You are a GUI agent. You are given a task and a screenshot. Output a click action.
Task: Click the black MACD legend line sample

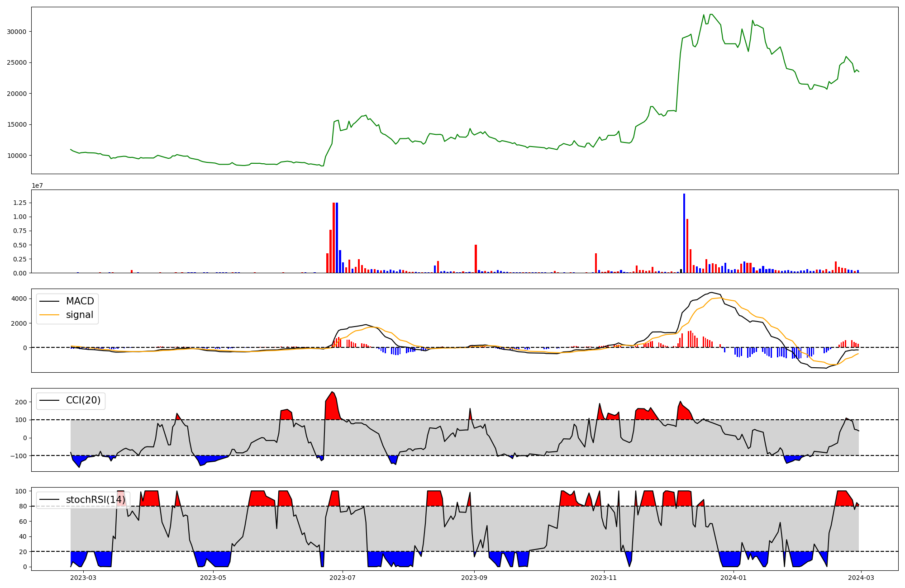(x=50, y=301)
